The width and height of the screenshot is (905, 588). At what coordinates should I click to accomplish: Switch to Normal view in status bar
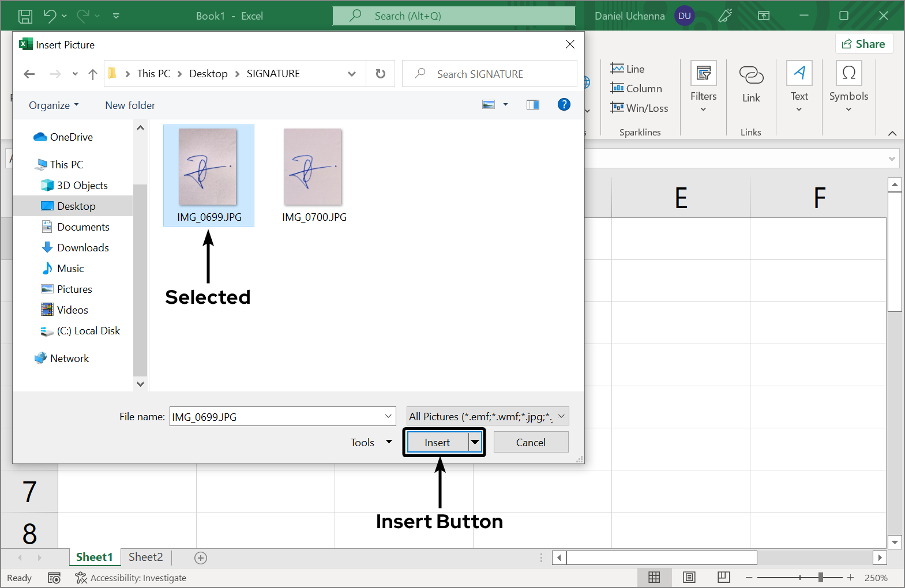point(654,578)
